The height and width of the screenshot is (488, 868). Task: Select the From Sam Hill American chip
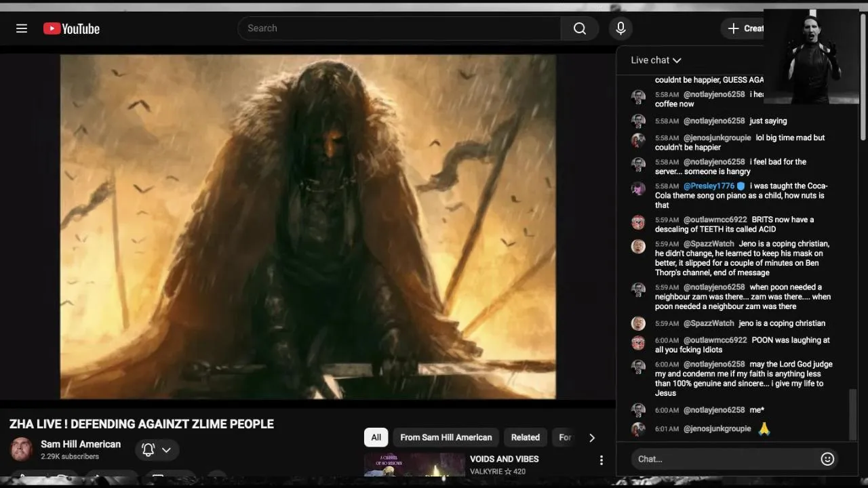point(446,437)
